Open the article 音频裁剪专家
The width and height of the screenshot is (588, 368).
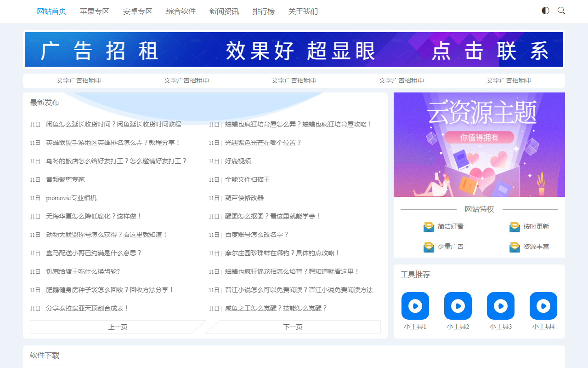coord(65,179)
